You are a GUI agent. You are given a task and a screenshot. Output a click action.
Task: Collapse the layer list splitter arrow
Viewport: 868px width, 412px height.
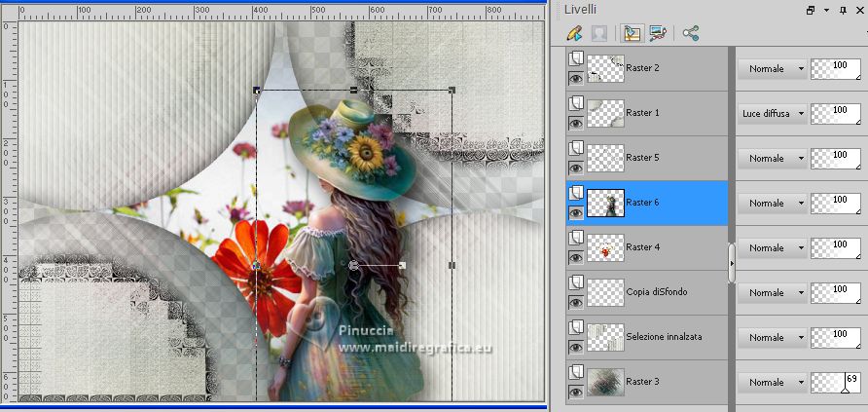(732, 264)
